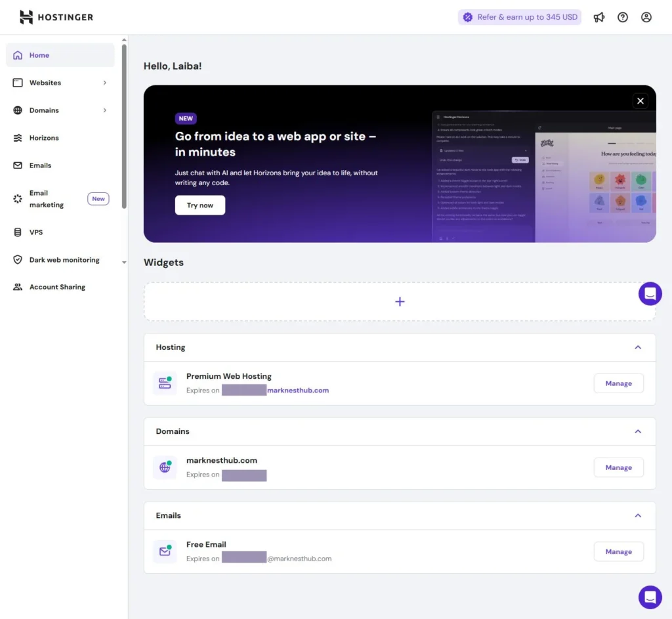Click the marknesthub.com domain globe icon
The width and height of the screenshot is (672, 619).
[165, 467]
